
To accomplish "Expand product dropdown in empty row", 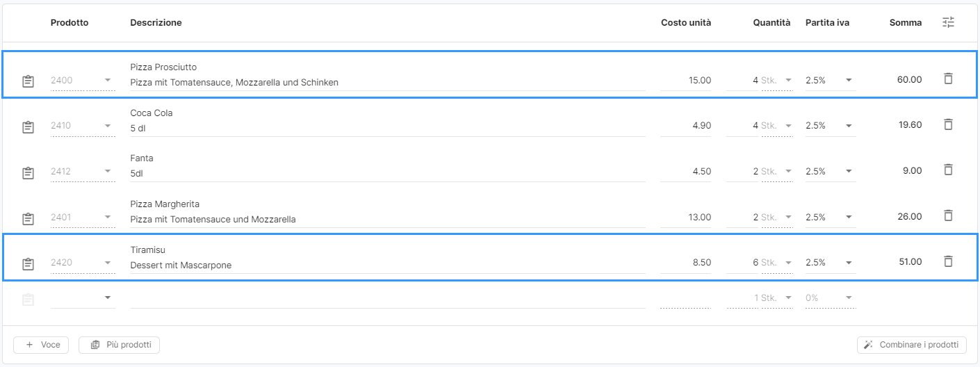I will click(x=82, y=297).
